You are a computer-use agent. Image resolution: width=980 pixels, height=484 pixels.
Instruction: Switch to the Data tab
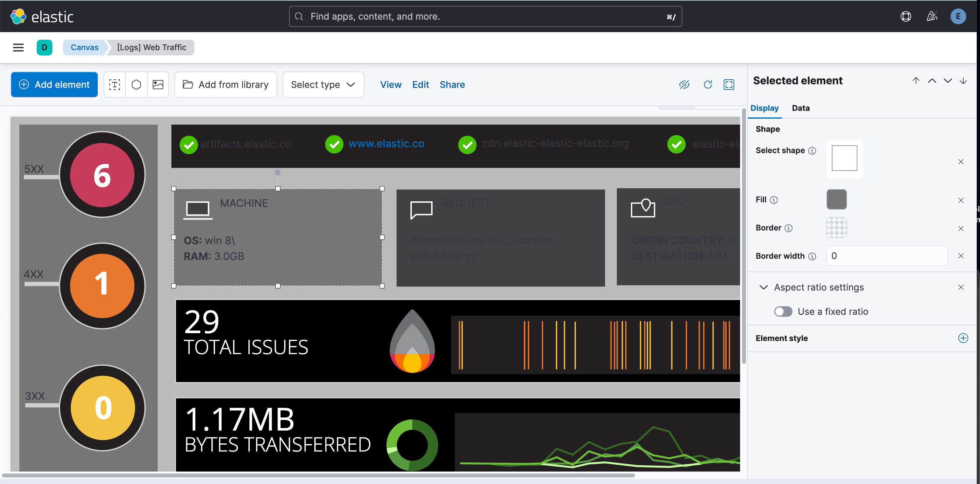tap(800, 108)
